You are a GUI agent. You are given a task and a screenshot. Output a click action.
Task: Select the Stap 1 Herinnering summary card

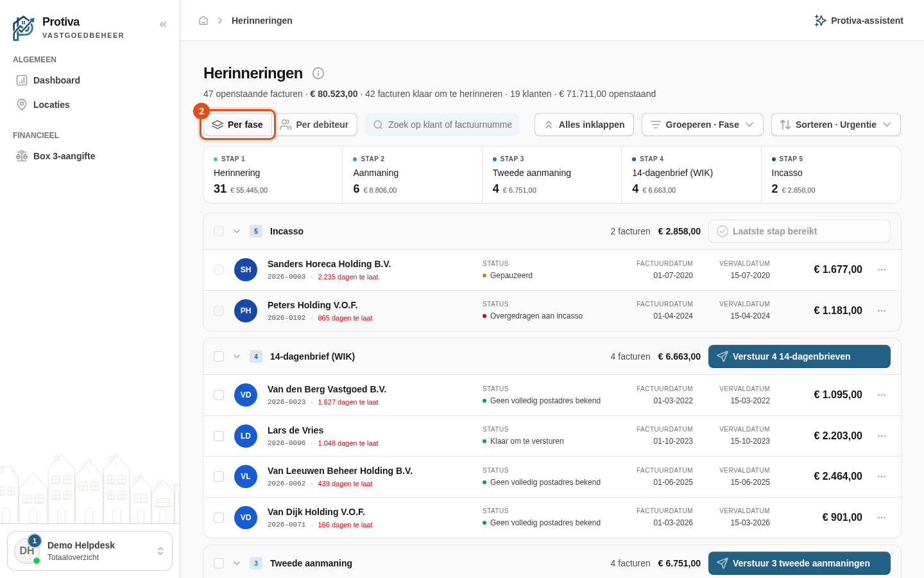tap(273, 175)
